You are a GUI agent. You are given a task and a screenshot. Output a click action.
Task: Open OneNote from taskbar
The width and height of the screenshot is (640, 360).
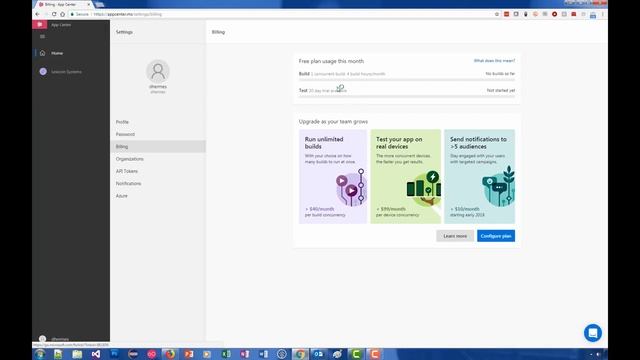pos(244,354)
